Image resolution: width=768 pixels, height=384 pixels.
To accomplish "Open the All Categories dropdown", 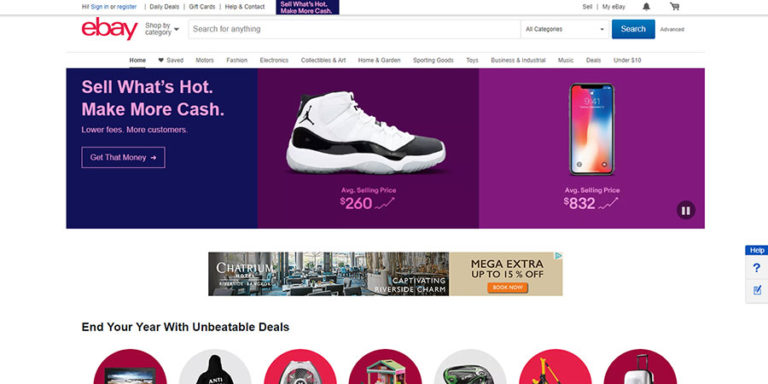I will [x=565, y=29].
